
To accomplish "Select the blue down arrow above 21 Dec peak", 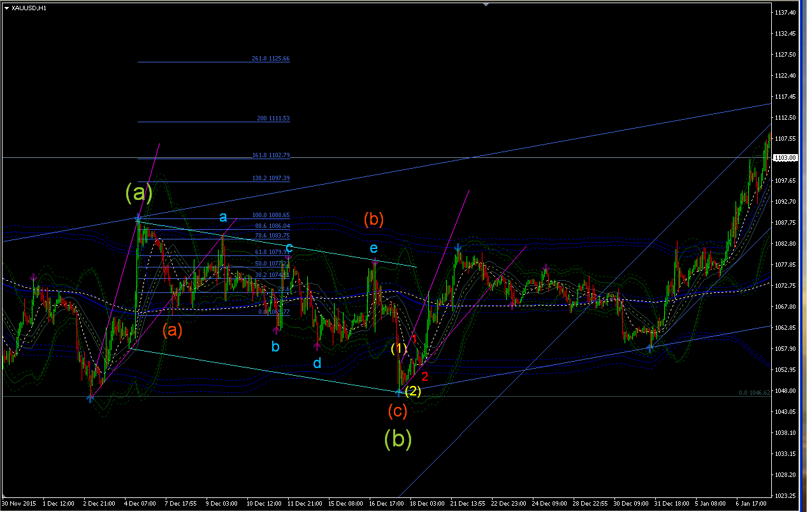I will click(458, 248).
